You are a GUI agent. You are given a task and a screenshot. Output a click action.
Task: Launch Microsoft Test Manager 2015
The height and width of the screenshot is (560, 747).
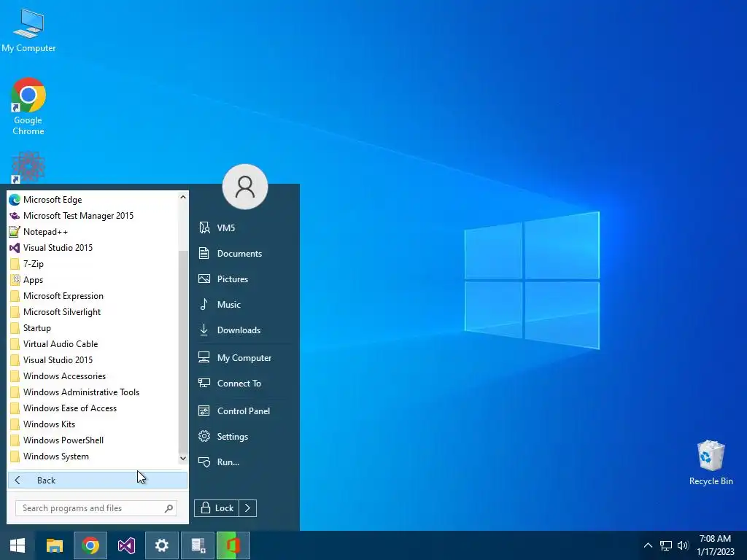[x=93, y=216]
